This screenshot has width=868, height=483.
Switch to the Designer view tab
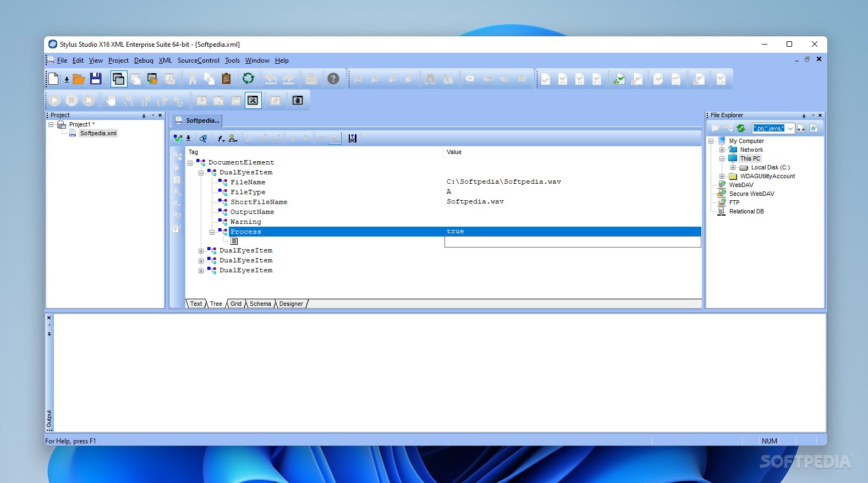coord(291,304)
